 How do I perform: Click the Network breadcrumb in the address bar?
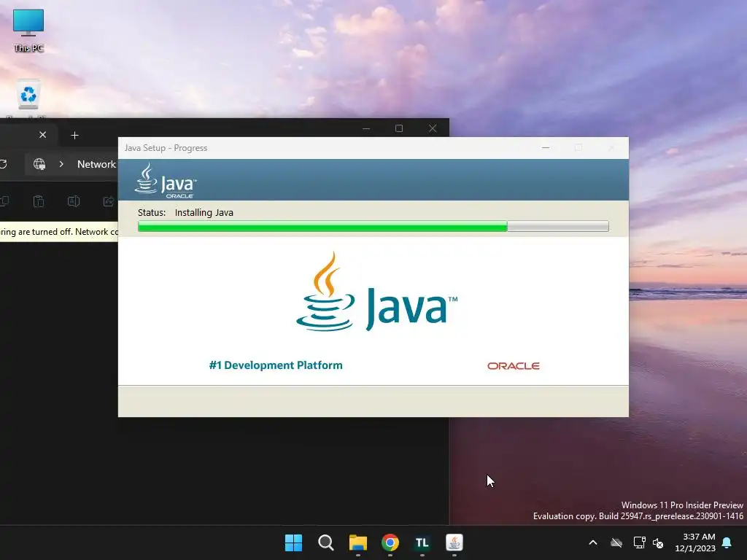tap(97, 164)
